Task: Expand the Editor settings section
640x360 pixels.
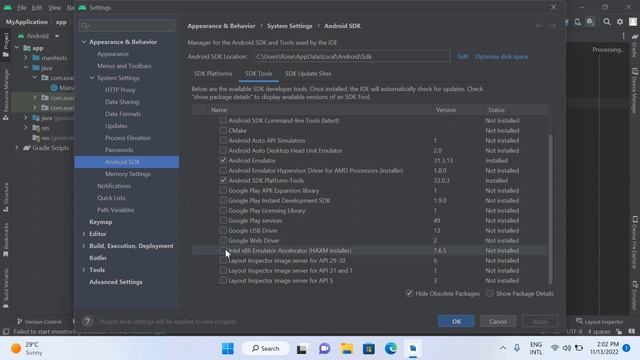Action: point(84,234)
